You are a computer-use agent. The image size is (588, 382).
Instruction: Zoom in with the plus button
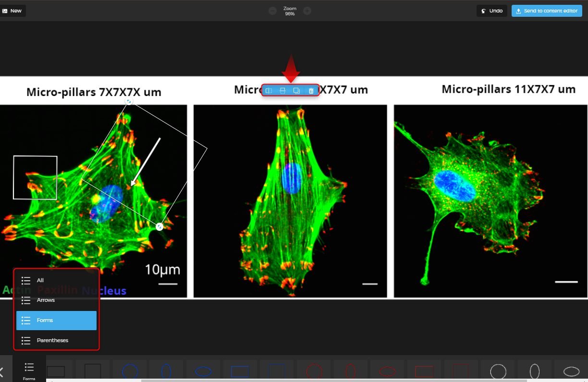(307, 11)
